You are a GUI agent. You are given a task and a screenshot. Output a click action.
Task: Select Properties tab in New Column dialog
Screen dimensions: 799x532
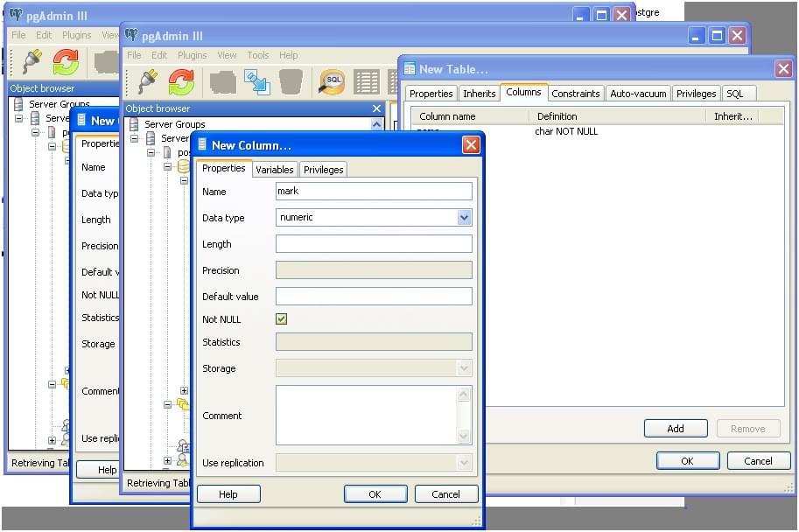pos(224,168)
